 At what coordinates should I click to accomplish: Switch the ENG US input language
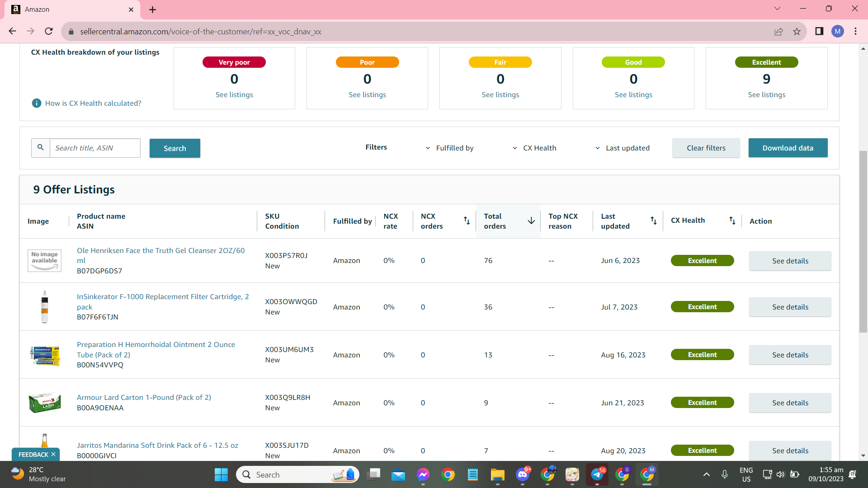[x=746, y=474]
